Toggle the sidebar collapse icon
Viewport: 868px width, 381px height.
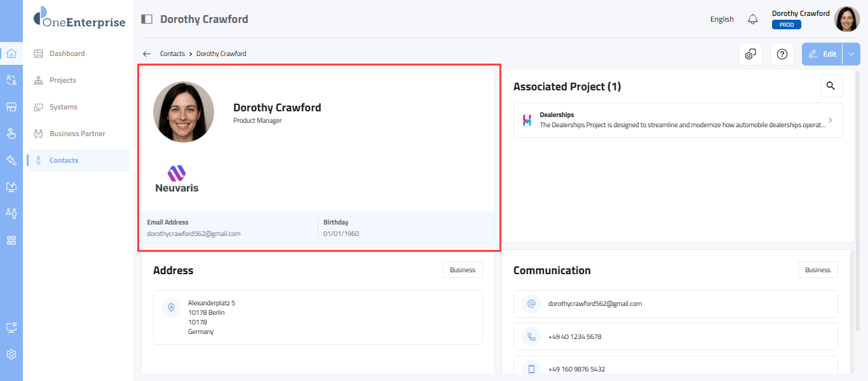(x=147, y=19)
